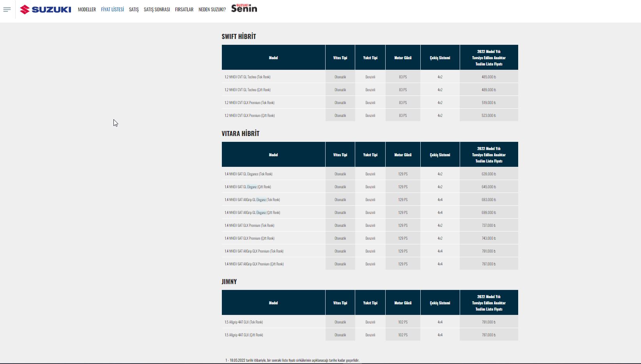The width and height of the screenshot is (641, 364).
Task: Select row 1.2 MHEV CVT GLX Premium (Çift Renk)
Action: click(x=370, y=115)
